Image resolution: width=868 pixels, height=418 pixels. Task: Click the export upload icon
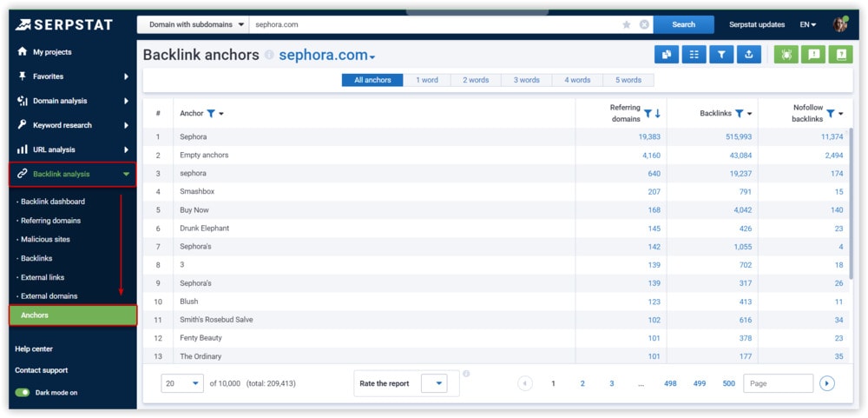(749, 55)
